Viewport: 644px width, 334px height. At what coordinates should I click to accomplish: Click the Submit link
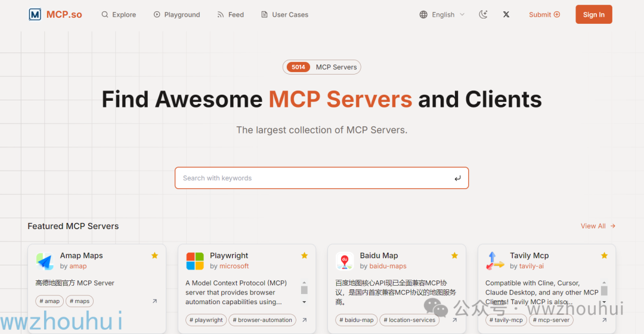[544, 14]
